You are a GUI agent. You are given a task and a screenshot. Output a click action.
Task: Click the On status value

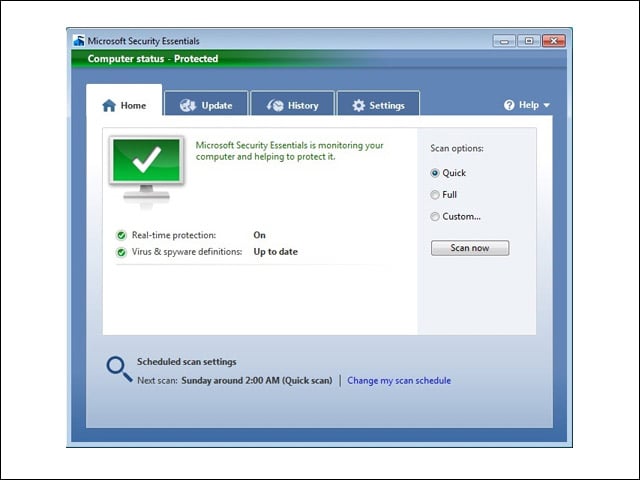point(259,235)
